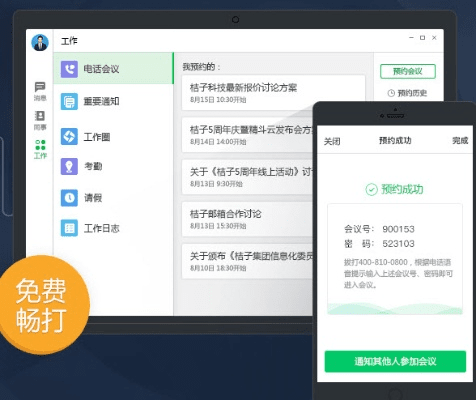Click the 工作圈 shutter icon
This screenshot has height=400, width=476.
pos(69,137)
